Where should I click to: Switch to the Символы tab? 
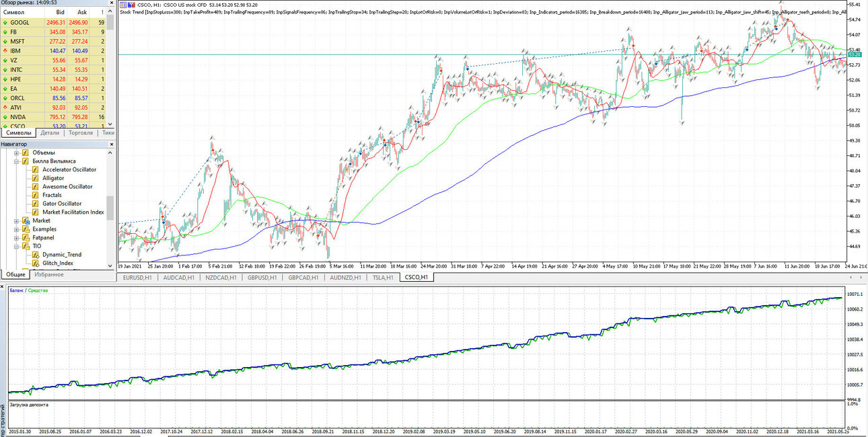tap(18, 133)
